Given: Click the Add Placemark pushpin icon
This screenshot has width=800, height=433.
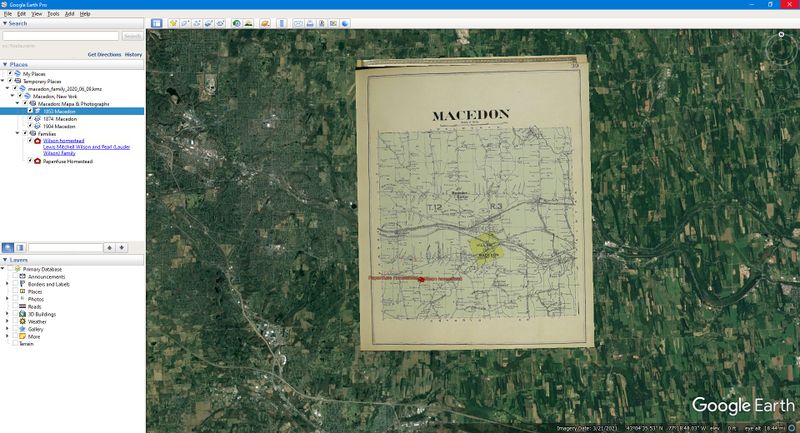Looking at the screenshot, I should pos(173,22).
